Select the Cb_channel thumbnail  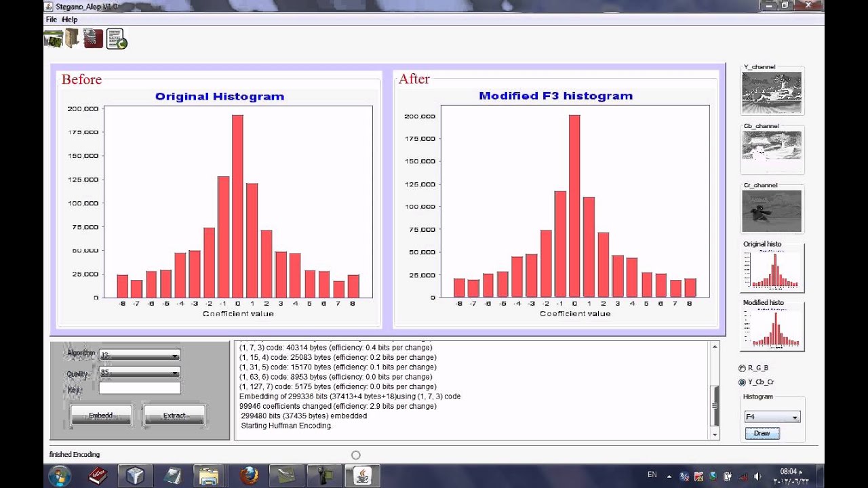coord(772,151)
